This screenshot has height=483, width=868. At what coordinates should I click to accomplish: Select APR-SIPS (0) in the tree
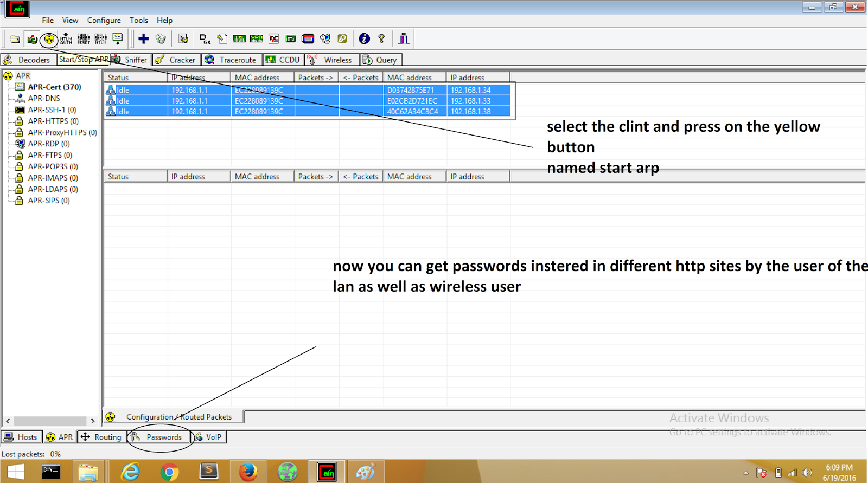click(x=49, y=201)
